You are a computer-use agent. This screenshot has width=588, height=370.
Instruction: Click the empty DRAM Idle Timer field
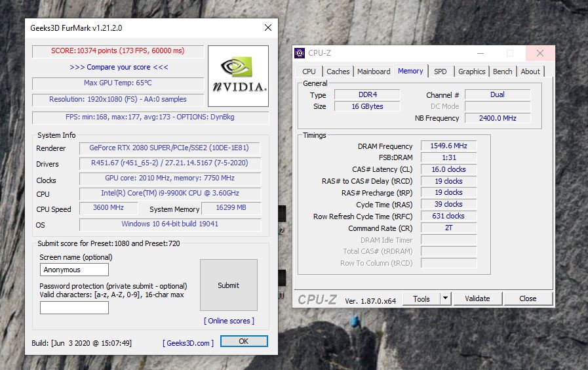(448, 240)
